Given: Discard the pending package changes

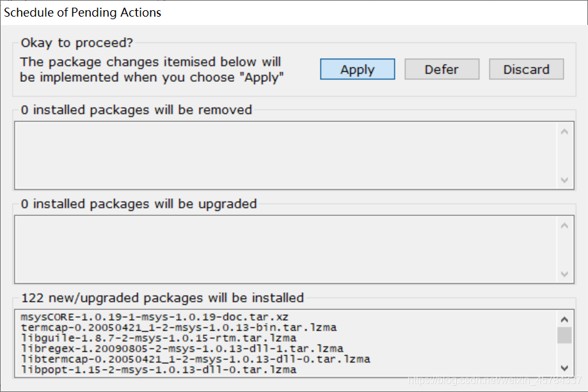Looking at the screenshot, I should 526,69.
